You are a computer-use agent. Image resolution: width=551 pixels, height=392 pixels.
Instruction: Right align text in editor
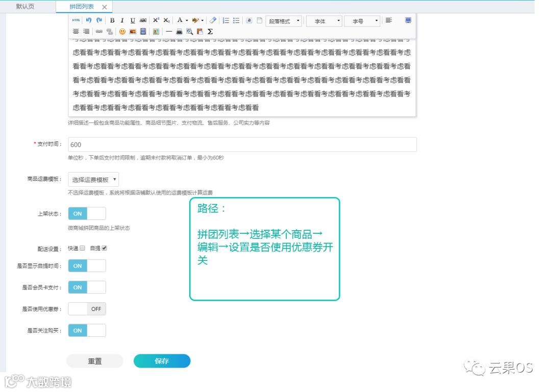click(x=86, y=32)
